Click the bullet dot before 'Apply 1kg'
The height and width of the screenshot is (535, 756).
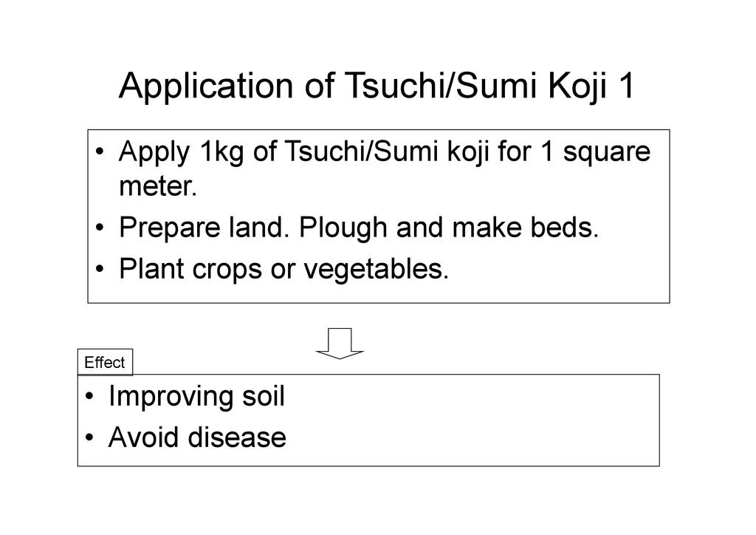pos(100,152)
